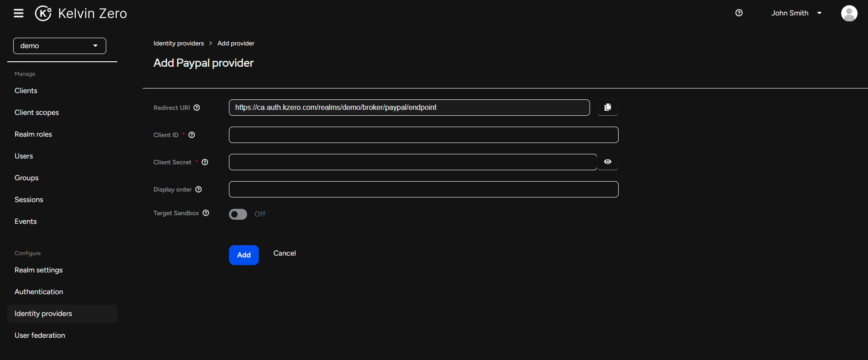Open help tooltip for Client ID
This screenshot has width=868, height=360.
point(192,135)
